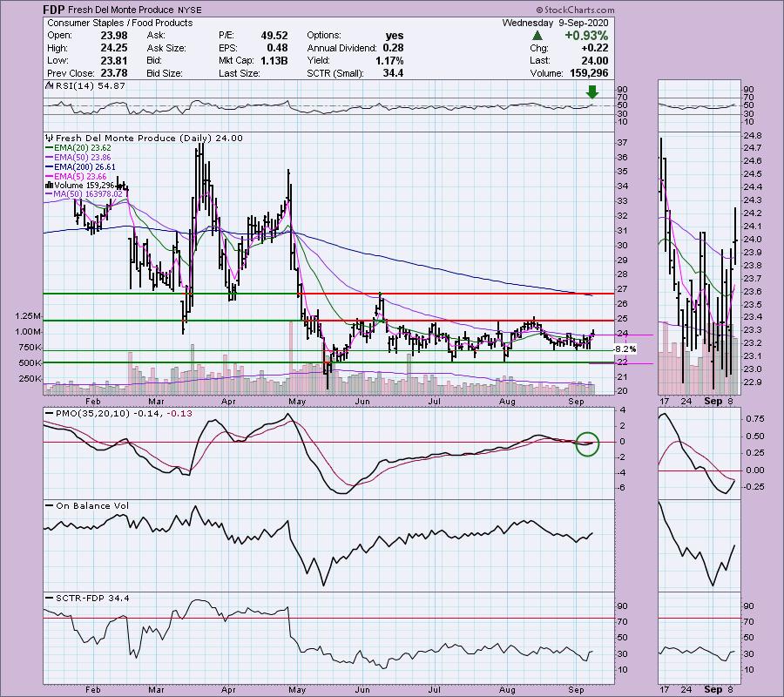Click the FDP ticker symbol in the header
Viewport: 784px width, 697px height.
53,10
